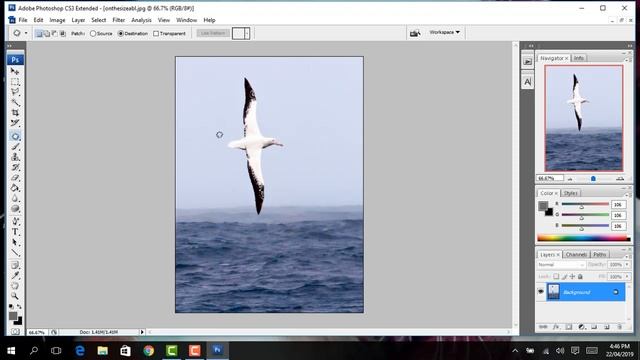
Task: Select the Zoom tool
Action: [15, 296]
